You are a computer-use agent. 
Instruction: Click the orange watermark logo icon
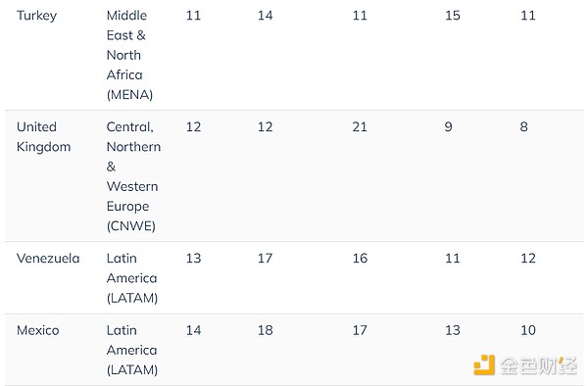484,364
